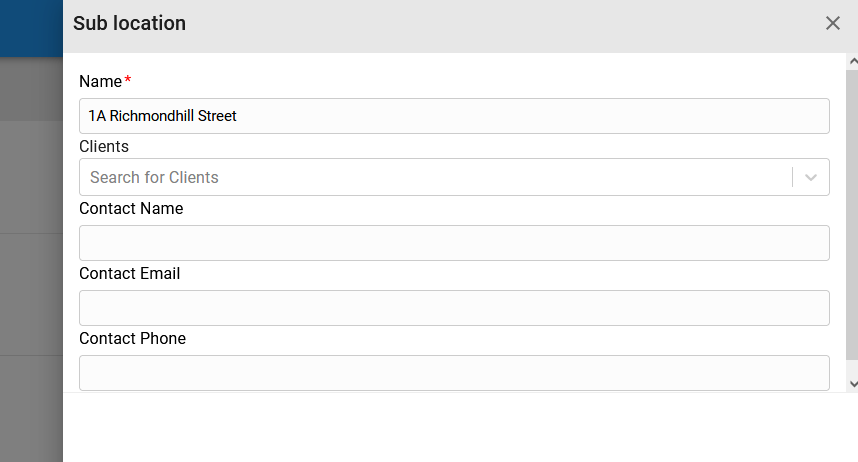The image size is (858, 462).
Task: Click the red required asterisk next to Name
Action: pos(127,80)
